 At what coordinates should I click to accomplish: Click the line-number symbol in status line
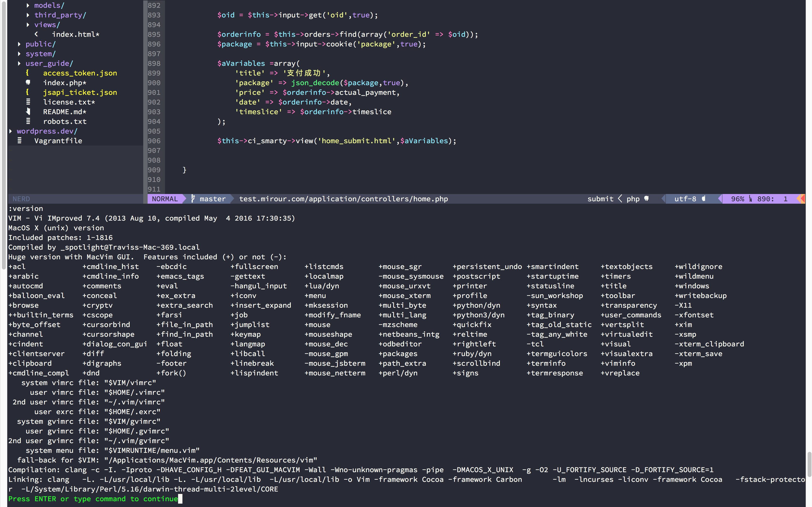coord(751,199)
